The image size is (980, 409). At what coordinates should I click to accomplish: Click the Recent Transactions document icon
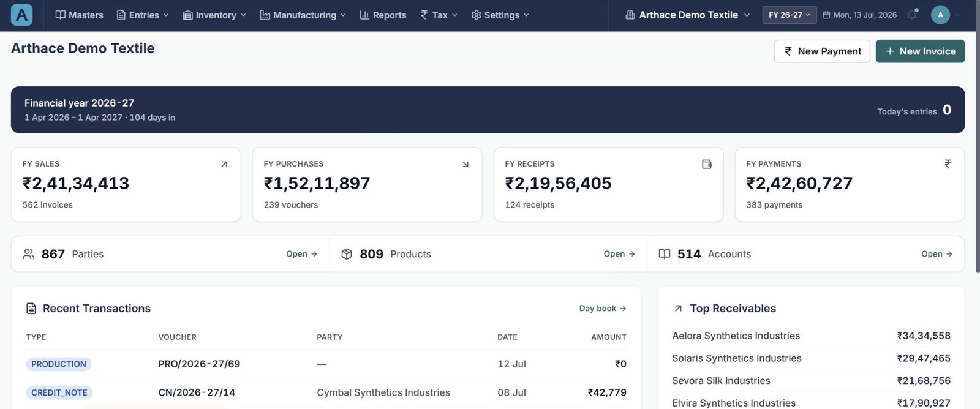tap(31, 309)
